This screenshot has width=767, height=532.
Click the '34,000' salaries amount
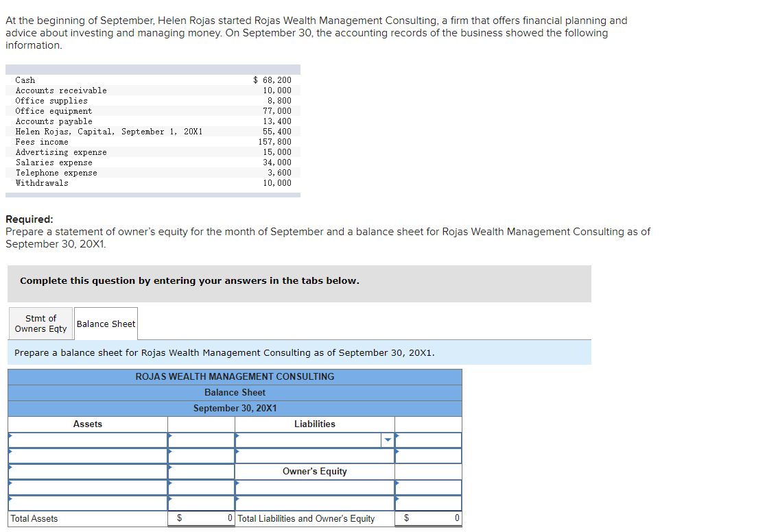coord(277,162)
